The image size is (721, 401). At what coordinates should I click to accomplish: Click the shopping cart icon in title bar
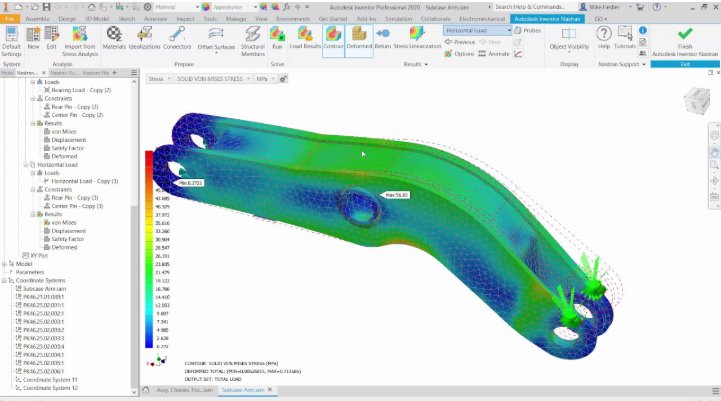coord(640,7)
